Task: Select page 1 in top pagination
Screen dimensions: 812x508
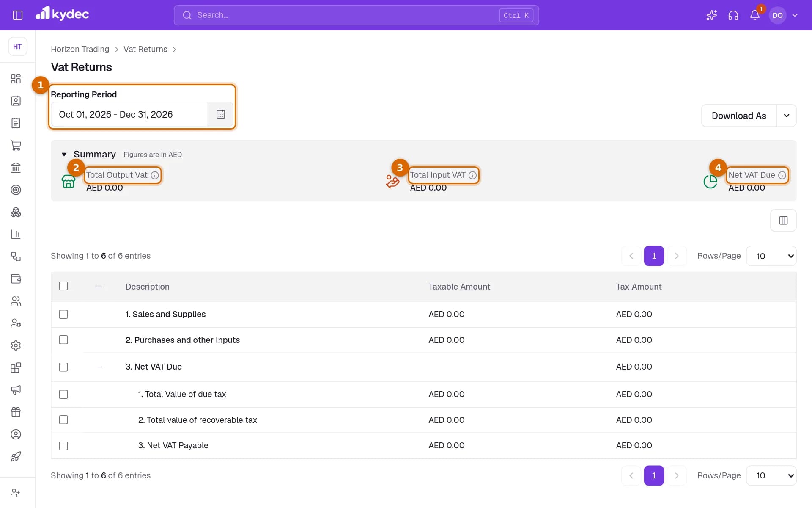Action: tap(654, 256)
